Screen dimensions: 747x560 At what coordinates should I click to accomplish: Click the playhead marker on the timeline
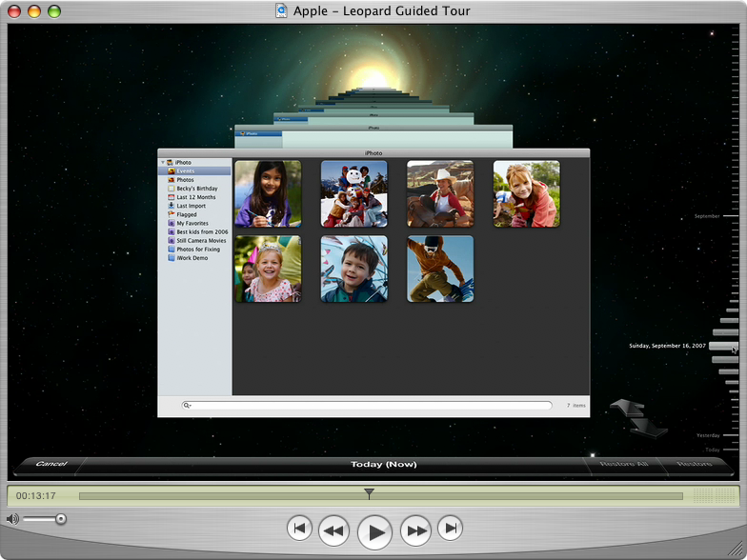[x=370, y=493]
